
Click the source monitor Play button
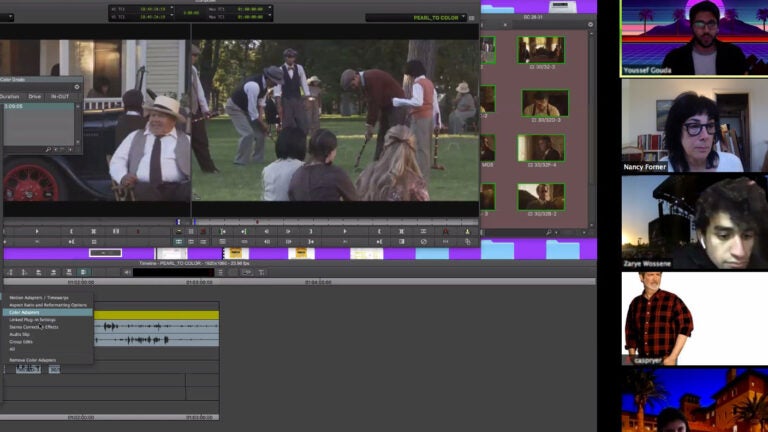point(37,231)
